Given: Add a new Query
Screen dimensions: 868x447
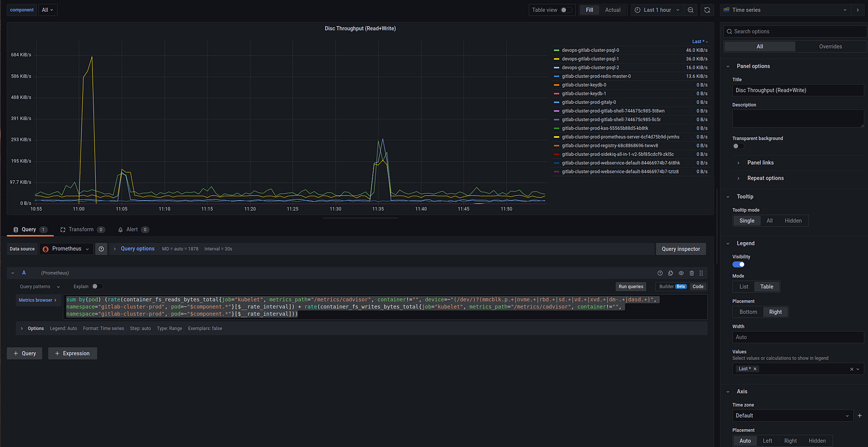Looking at the screenshot, I should click(x=25, y=353).
